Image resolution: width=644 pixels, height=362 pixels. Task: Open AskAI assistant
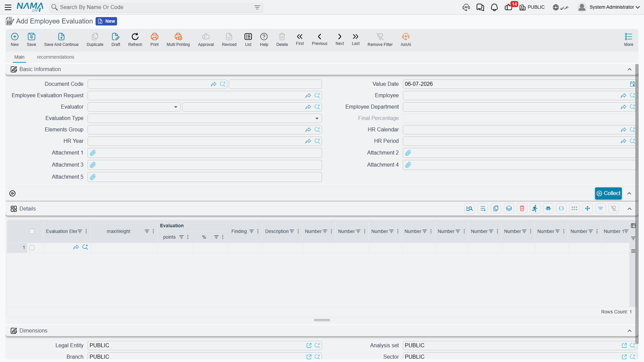click(406, 40)
